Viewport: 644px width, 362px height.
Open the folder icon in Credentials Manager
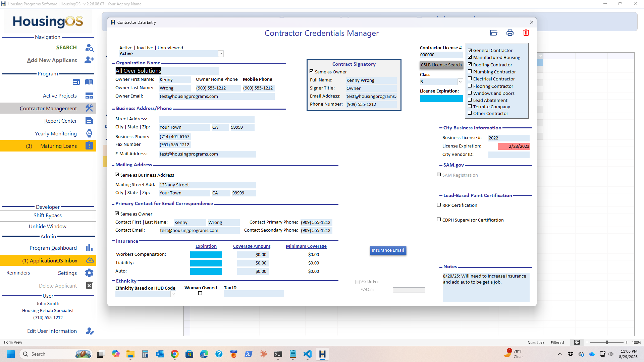point(494,33)
